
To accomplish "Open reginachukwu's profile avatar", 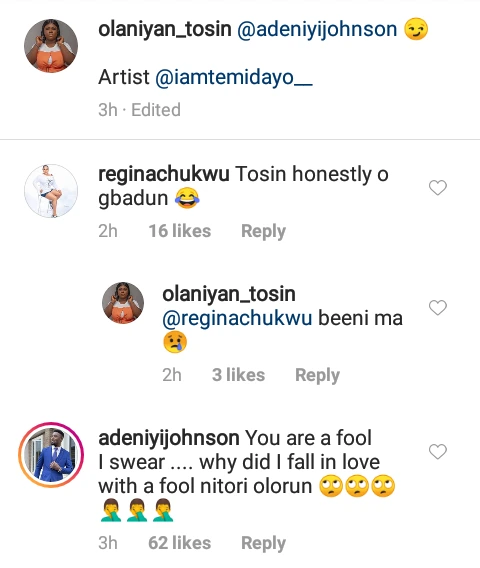I will tap(51, 191).
